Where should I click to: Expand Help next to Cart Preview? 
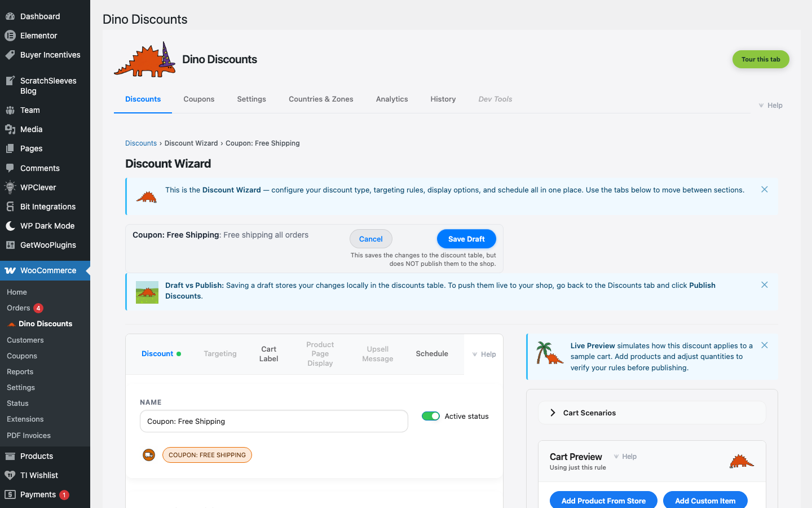click(625, 457)
